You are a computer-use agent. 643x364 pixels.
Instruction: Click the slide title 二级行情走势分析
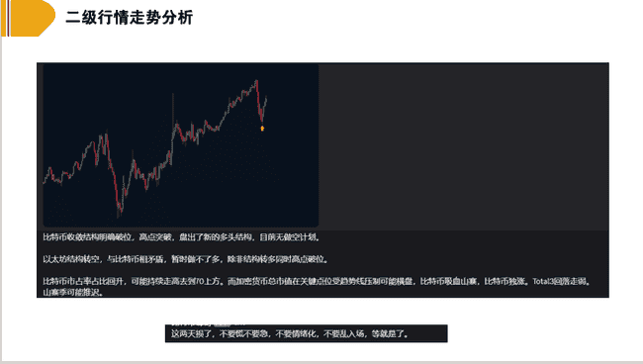[x=130, y=18]
